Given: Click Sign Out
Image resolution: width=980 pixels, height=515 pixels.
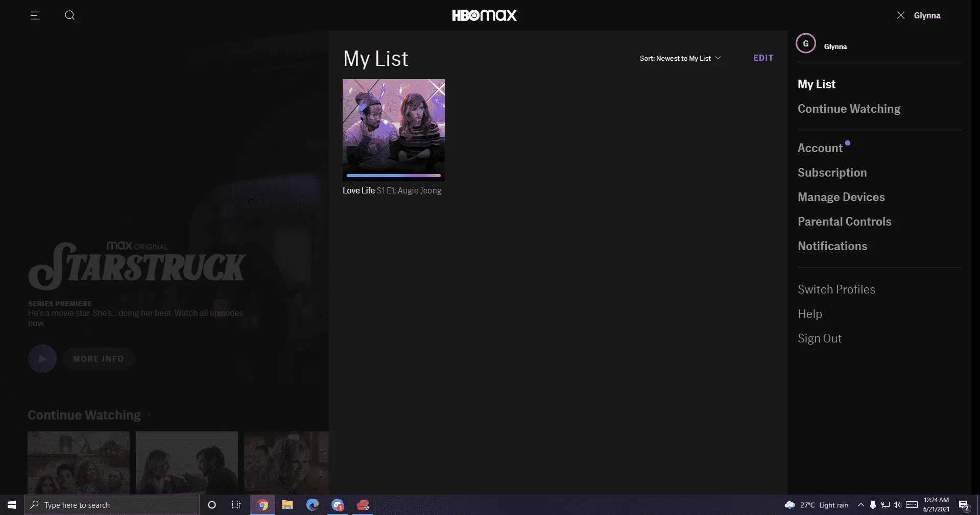Looking at the screenshot, I should point(820,338).
